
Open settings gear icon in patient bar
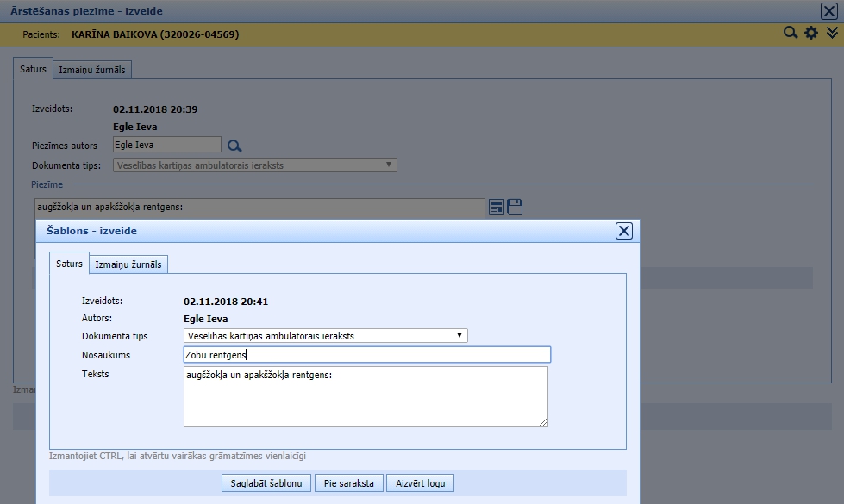coord(811,33)
